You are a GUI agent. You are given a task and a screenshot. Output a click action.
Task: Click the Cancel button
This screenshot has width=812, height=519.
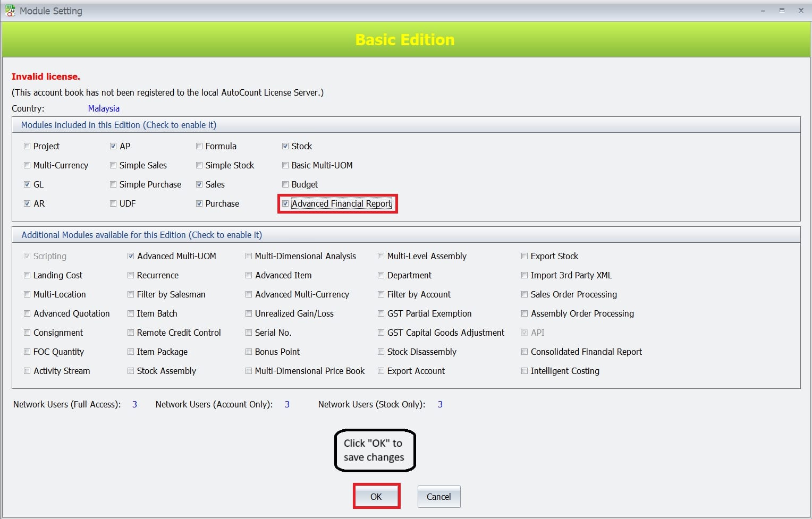(438, 496)
